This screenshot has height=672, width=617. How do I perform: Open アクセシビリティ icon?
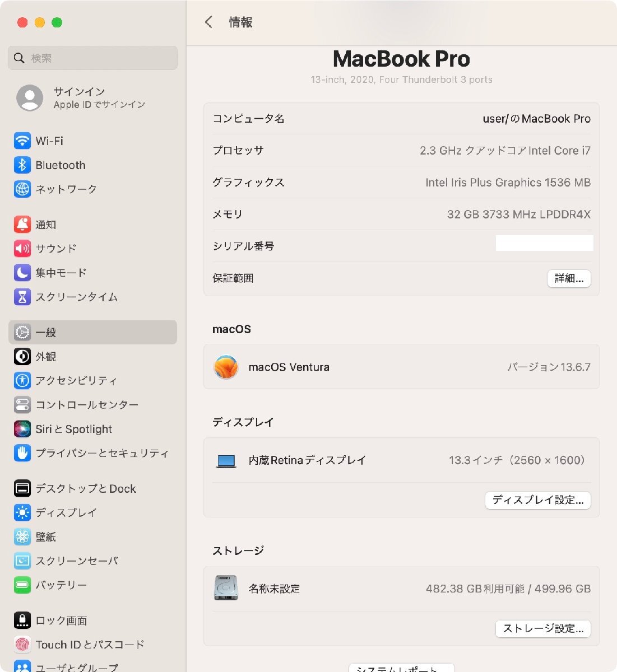[22, 380]
